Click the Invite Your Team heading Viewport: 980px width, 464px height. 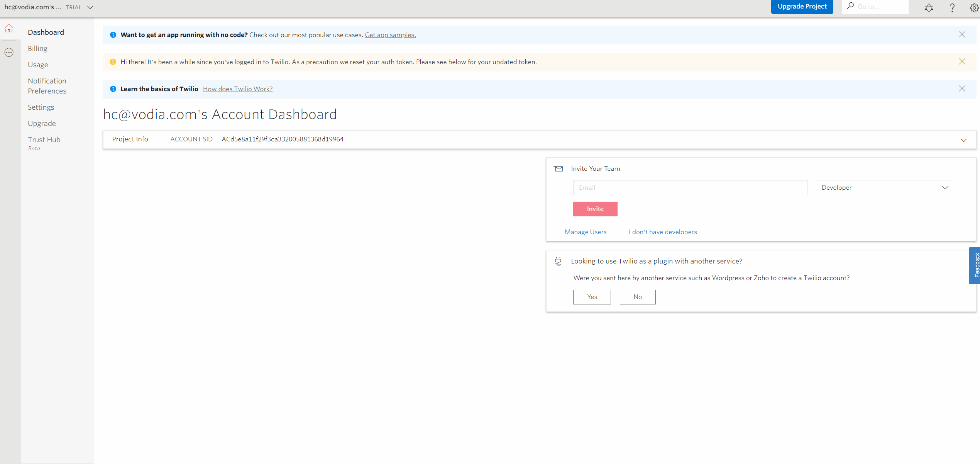click(595, 168)
